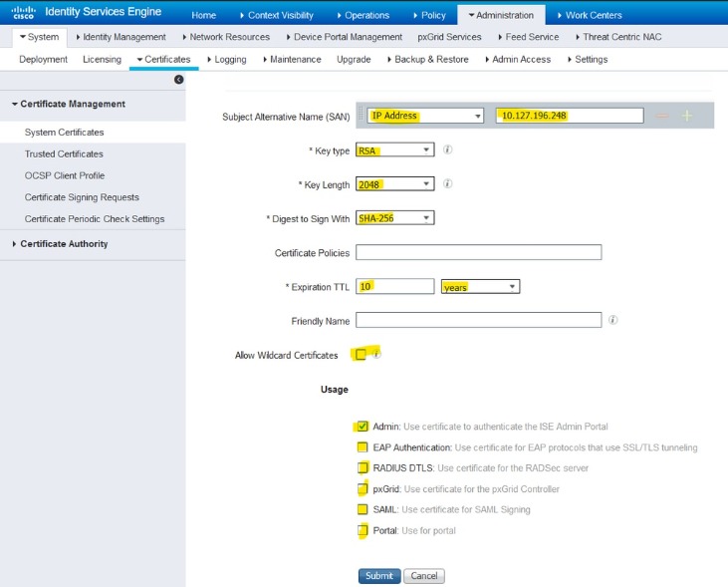Open pxGrid Services tab
728x587 pixels.
(x=449, y=37)
